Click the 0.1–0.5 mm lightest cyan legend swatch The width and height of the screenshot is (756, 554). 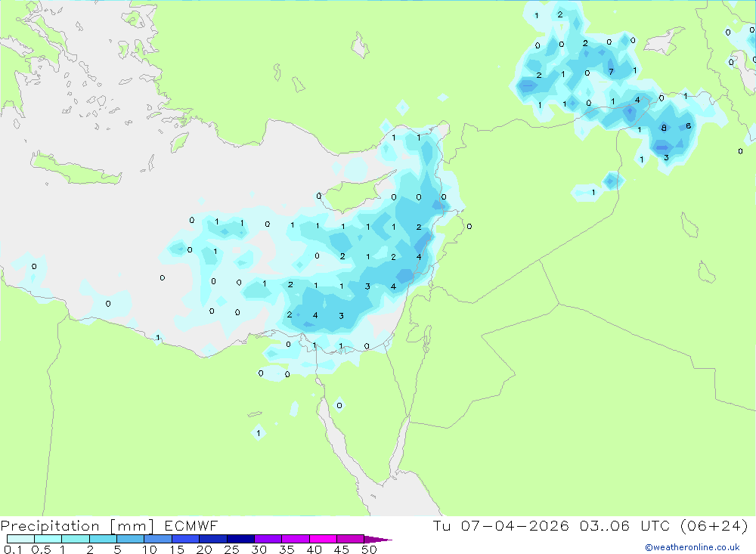(x=20, y=539)
